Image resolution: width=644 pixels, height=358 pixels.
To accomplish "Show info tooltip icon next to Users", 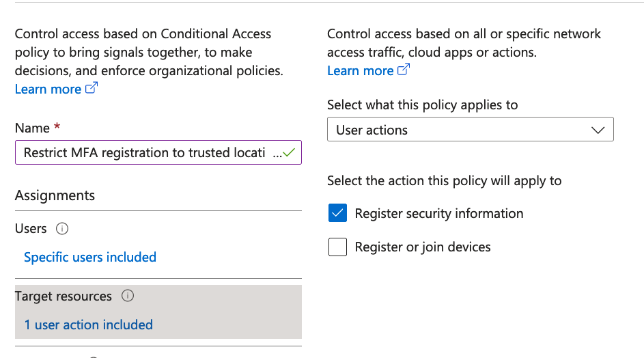I will click(62, 229).
